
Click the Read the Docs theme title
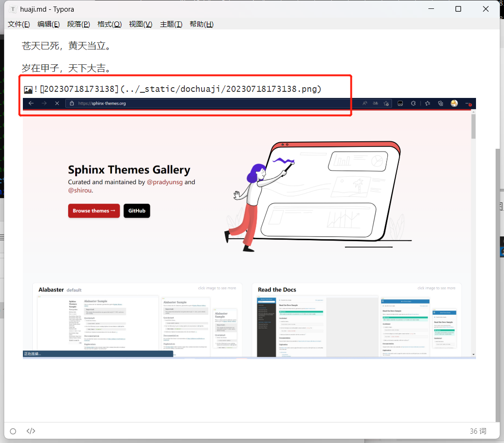[277, 290]
